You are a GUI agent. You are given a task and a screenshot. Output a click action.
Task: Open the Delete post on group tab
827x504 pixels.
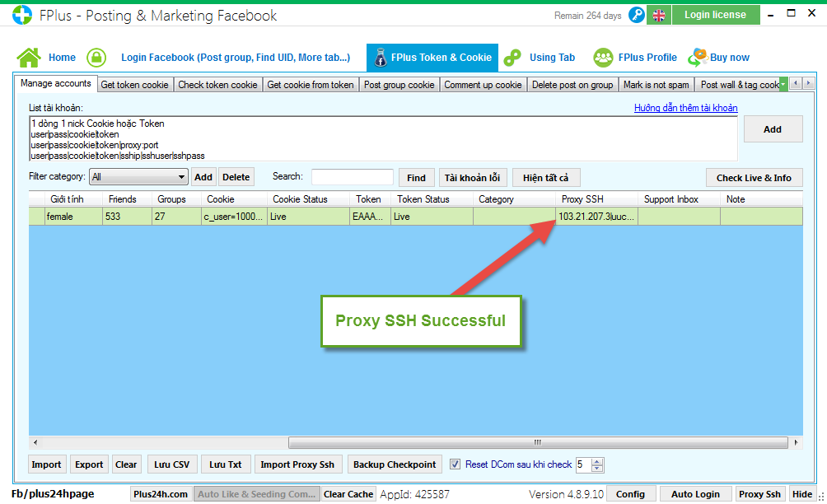point(572,85)
